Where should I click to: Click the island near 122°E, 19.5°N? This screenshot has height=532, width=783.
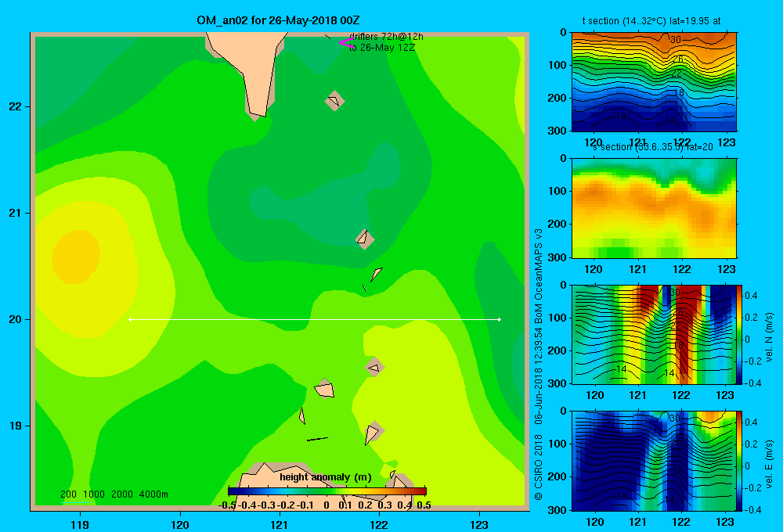tap(374, 367)
